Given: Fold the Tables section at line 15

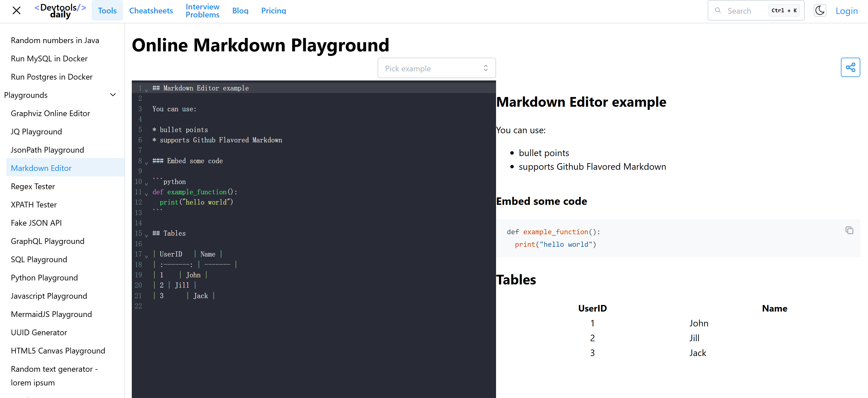Looking at the screenshot, I should (146, 235).
